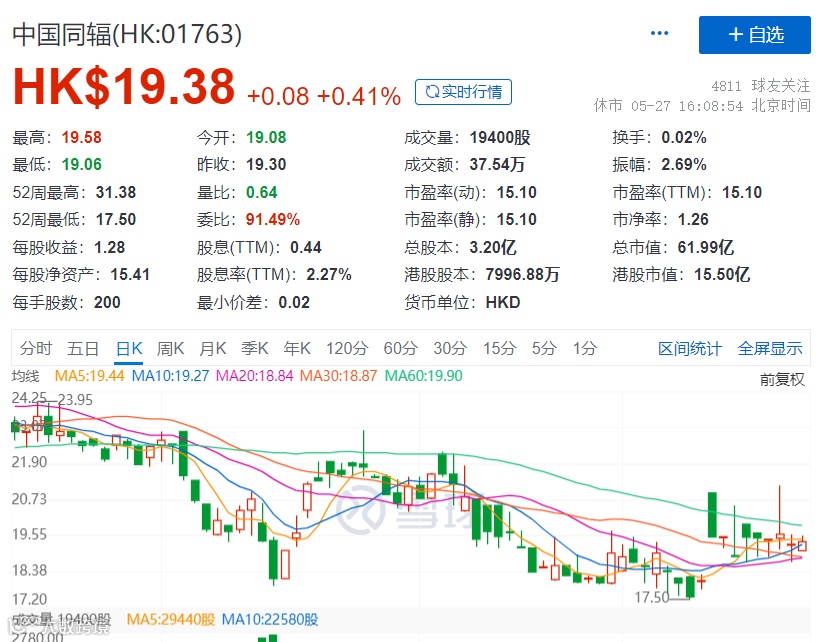Click the 23.95 high marker on chart
Image resolution: width=828 pixels, height=642 pixels.
click(75, 400)
